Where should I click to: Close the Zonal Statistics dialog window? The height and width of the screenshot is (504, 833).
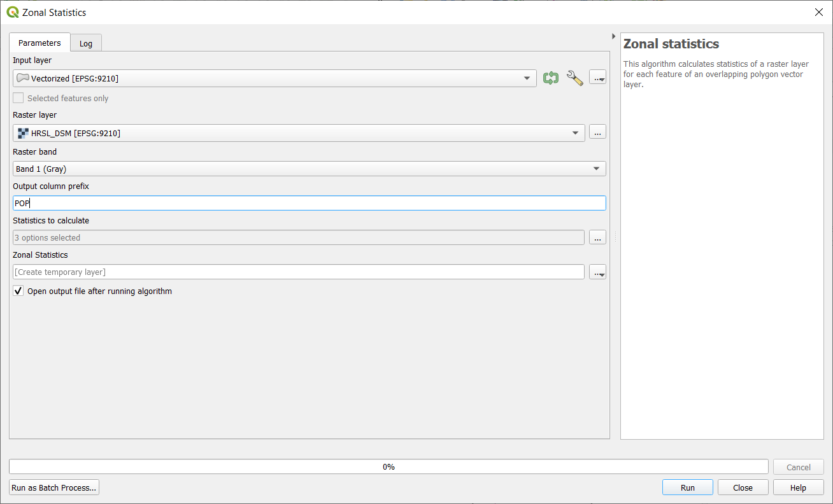pos(819,12)
